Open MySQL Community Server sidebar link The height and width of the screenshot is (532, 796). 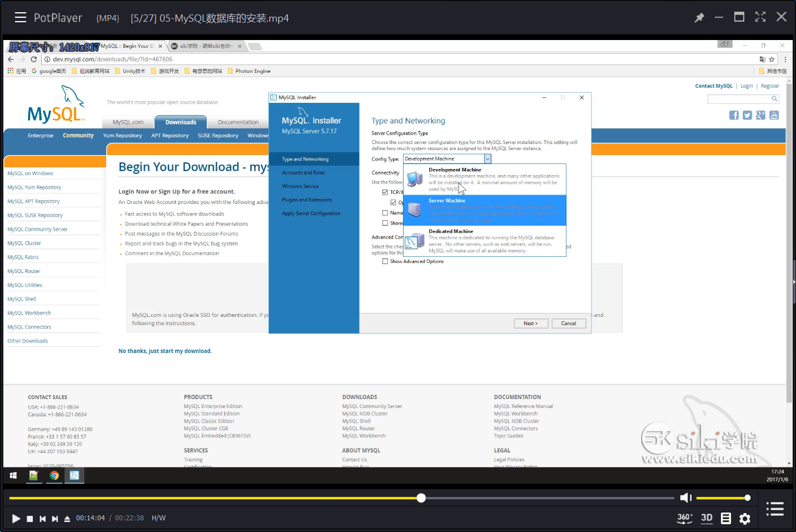[37, 229]
